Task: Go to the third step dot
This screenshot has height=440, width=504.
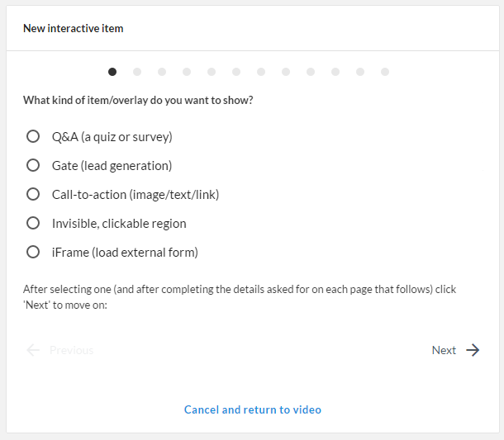Action: 162,72
